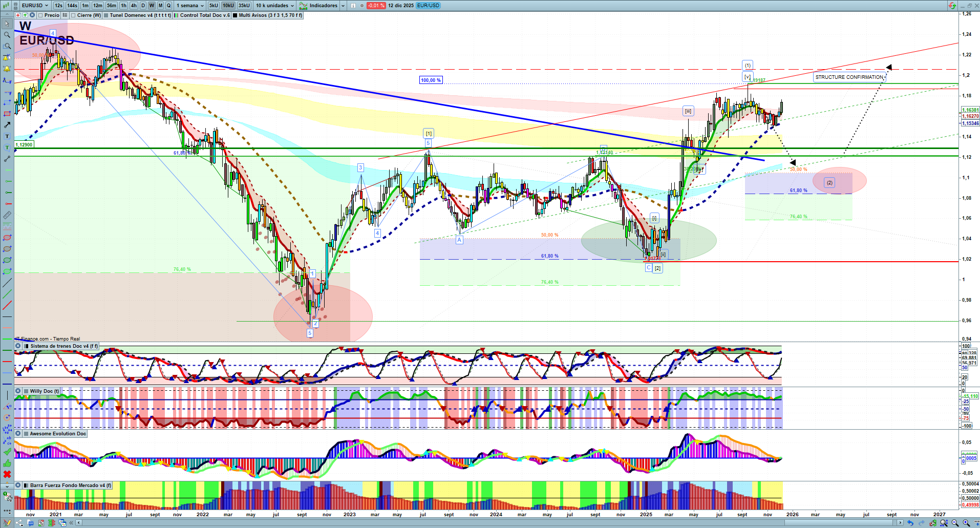Close the Barra Fuerza Fondo Mercado panel
The width and height of the screenshot is (980, 528).
(18, 485)
